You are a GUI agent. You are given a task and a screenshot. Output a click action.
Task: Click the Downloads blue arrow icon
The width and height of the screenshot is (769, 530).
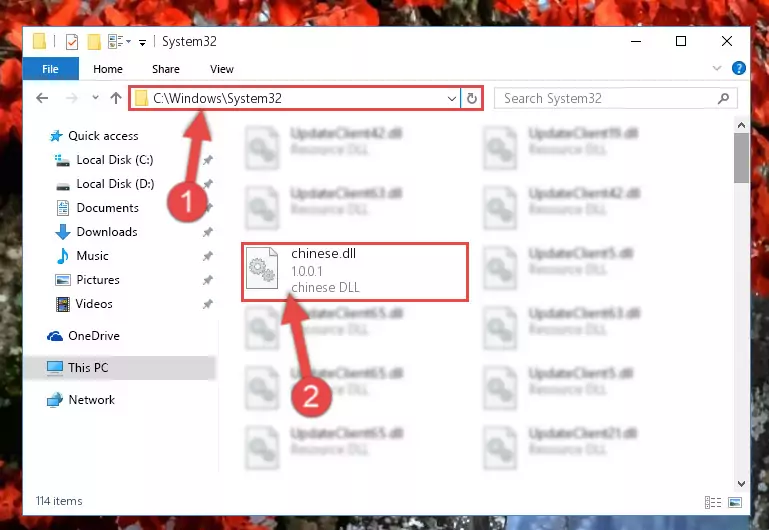coord(63,232)
